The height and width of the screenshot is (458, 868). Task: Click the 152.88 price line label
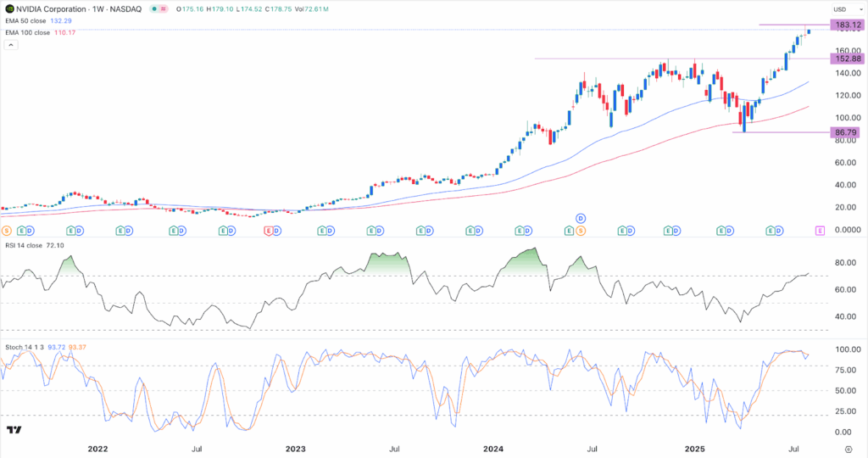point(848,59)
